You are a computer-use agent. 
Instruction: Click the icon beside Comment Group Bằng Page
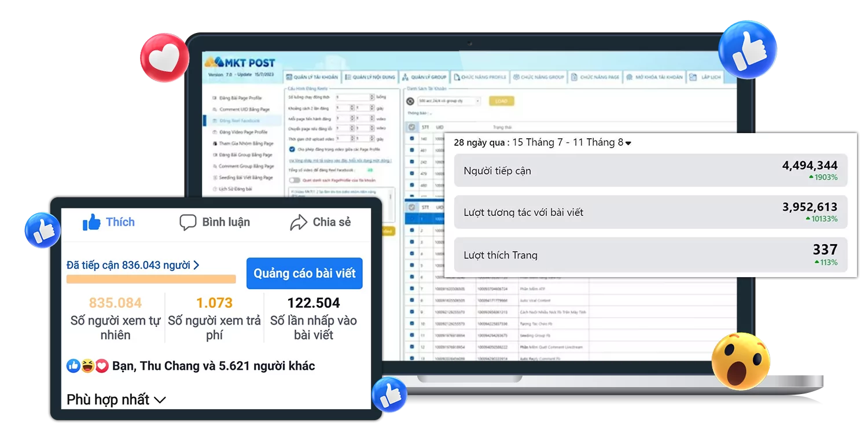tap(215, 166)
